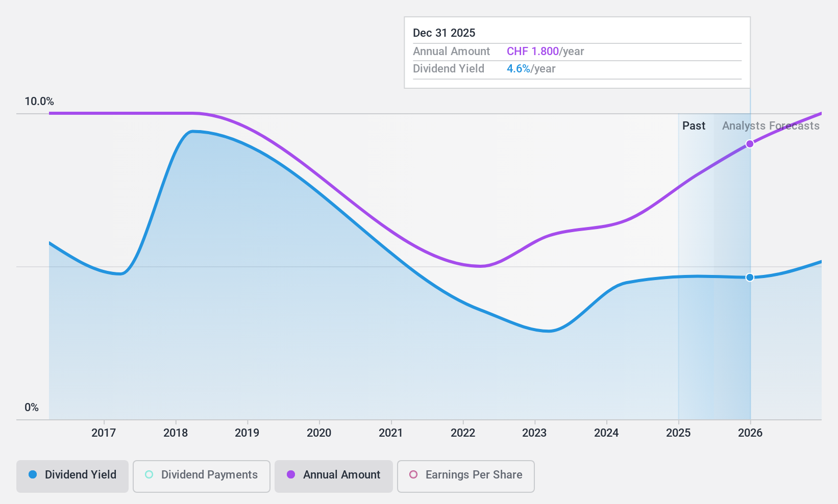Enable the Dividend Payments series
Viewport: 838px width, 504px height.
201,476
